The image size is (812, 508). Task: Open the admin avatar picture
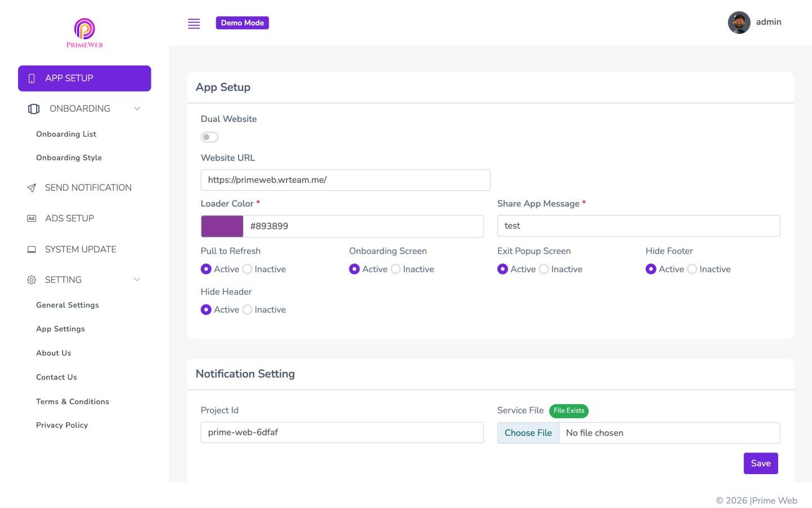(x=739, y=23)
